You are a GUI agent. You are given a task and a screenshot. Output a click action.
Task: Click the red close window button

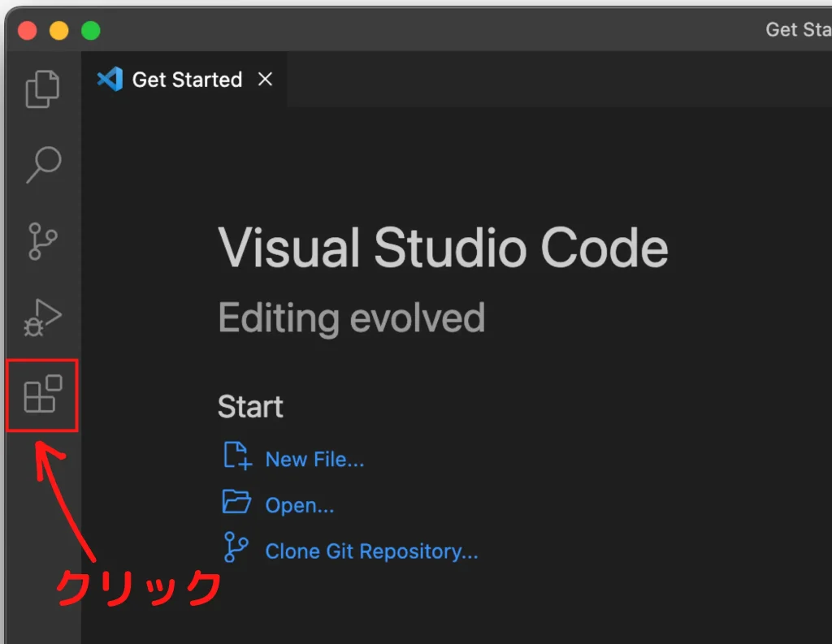pyautogui.click(x=27, y=30)
